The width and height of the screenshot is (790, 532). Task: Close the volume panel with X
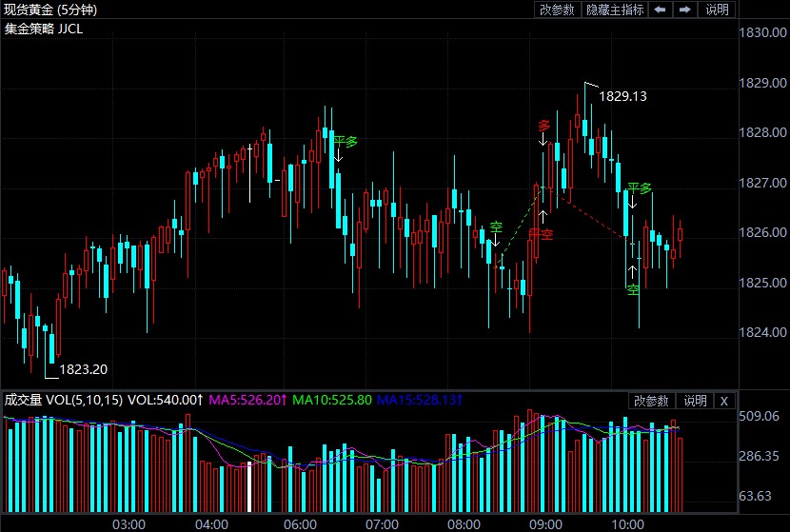click(x=724, y=401)
